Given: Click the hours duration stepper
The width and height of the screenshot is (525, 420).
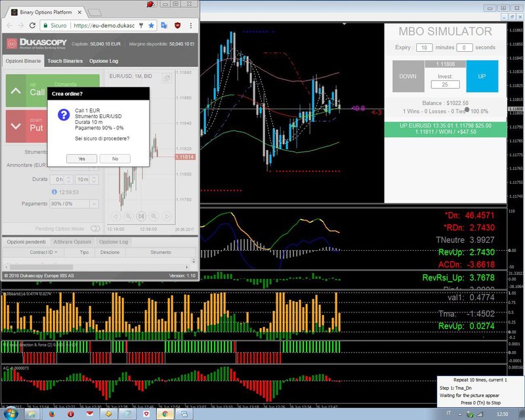Looking at the screenshot, I should point(69,180).
